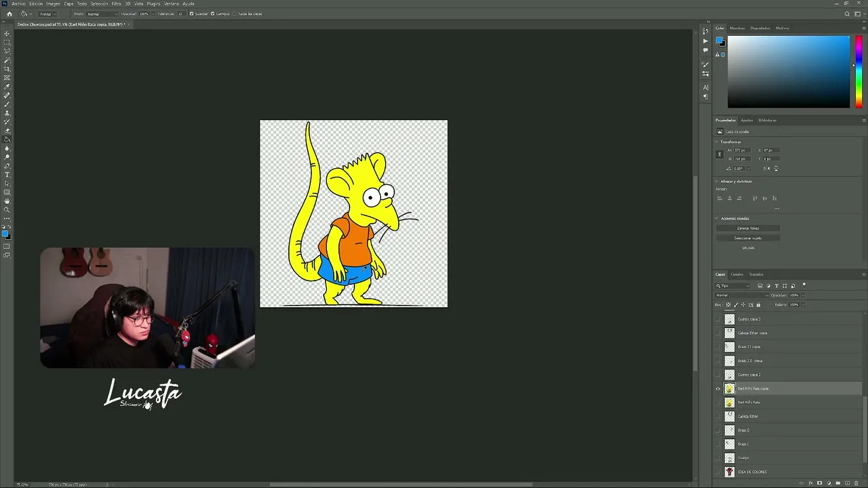Click the Seleccionar sujeto button

click(748, 238)
